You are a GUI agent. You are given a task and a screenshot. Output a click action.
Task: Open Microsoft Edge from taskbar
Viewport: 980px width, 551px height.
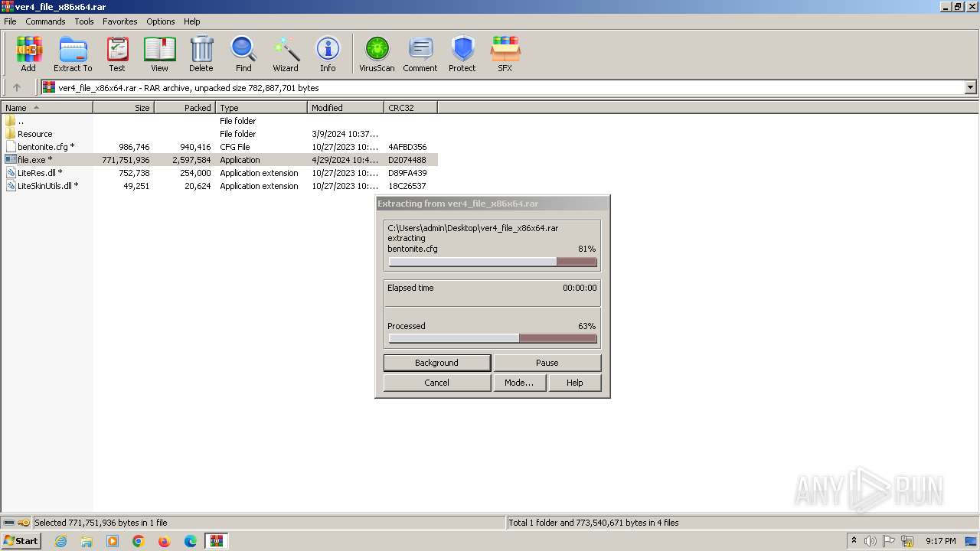(x=191, y=541)
